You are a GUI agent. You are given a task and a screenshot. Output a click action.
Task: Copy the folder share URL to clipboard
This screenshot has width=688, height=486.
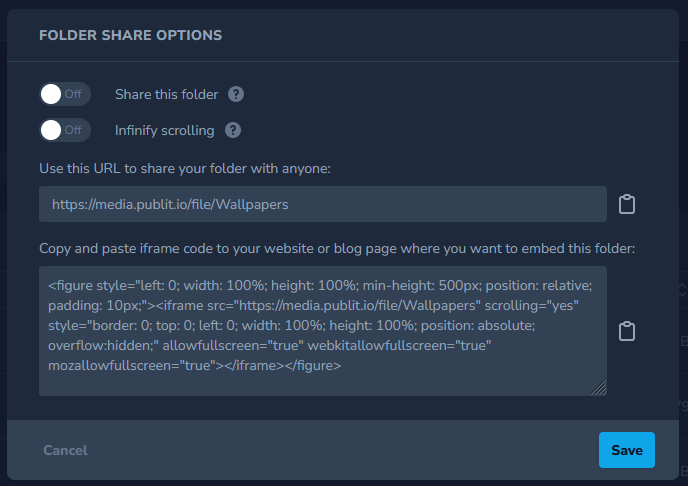click(627, 204)
